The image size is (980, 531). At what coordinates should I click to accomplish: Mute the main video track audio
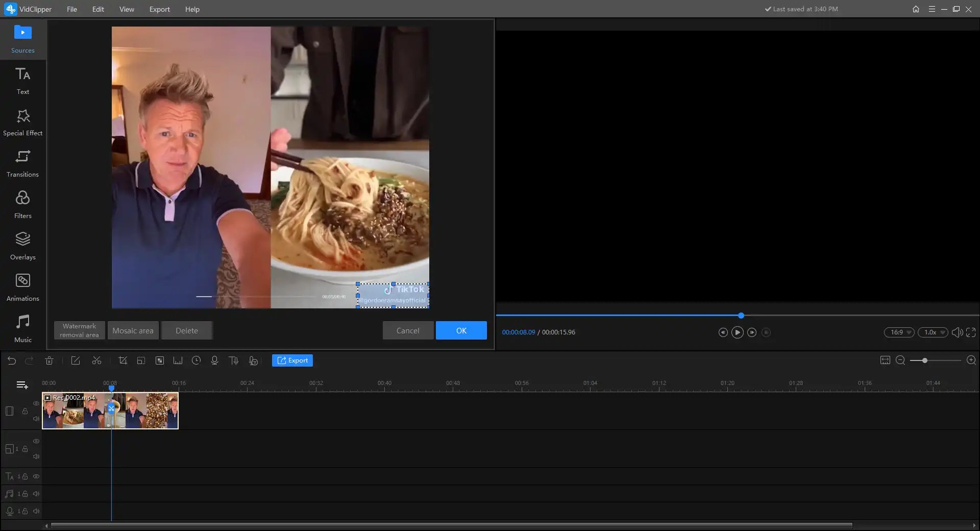pyautogui.click(x=36, y=419)
